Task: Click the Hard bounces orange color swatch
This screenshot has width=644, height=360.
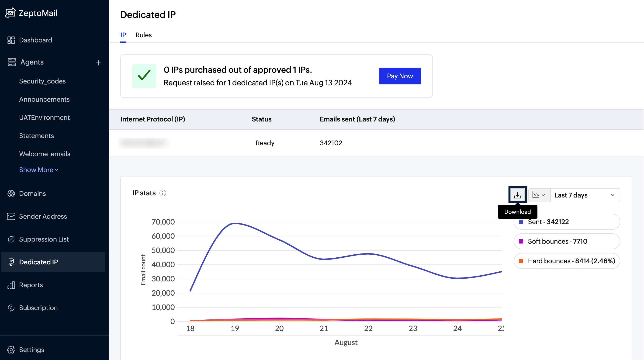Action: [521, 261]
